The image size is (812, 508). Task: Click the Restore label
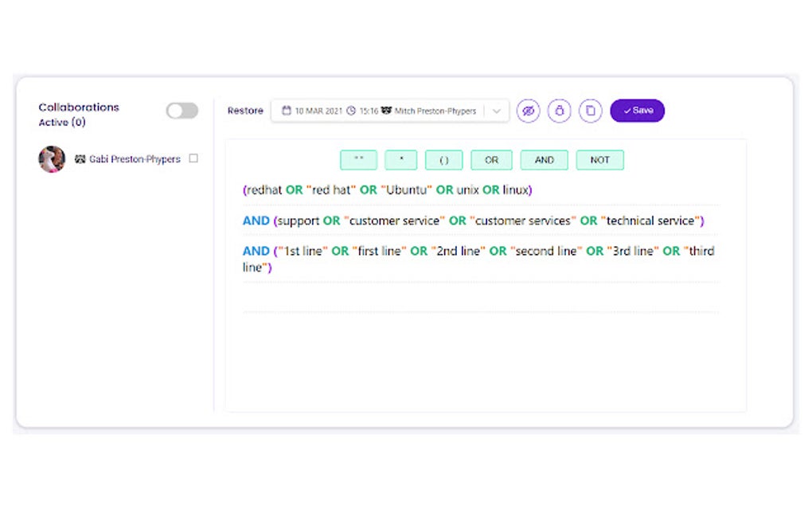244,111
